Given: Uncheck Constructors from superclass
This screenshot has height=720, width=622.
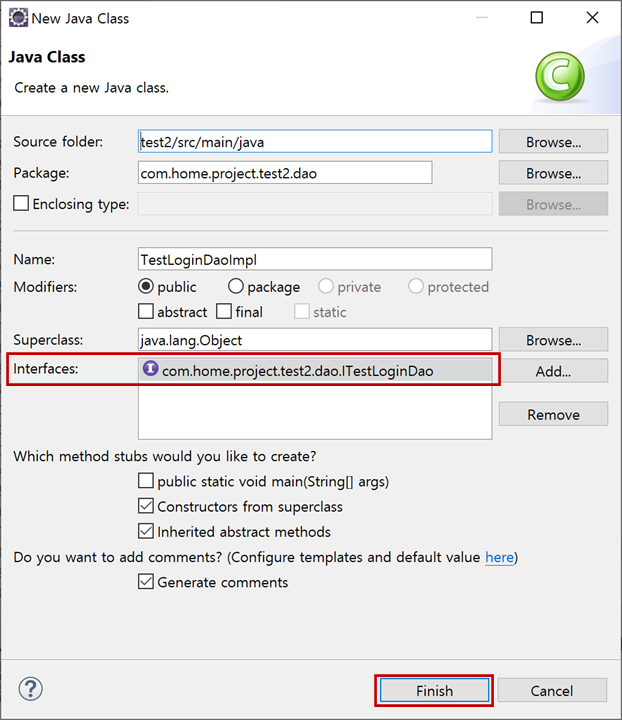Looking at the screenshot, I should coord(146,506).
